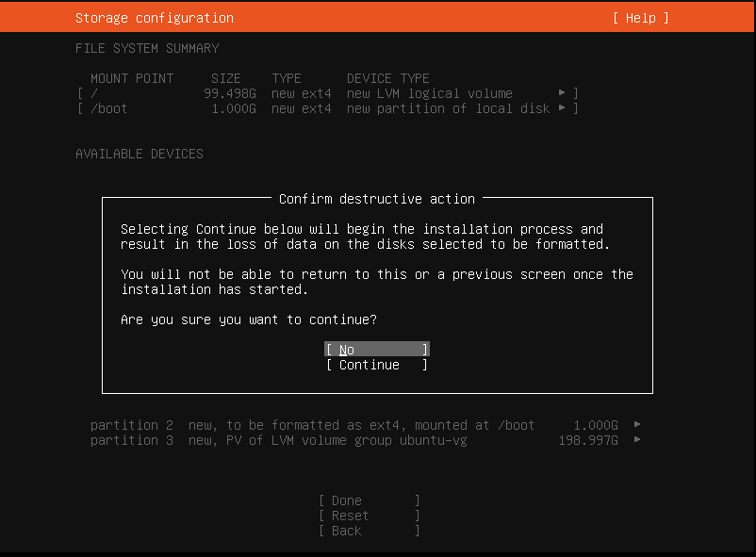Click 'Are you sure you want to continue?'
756x557 pixels.
(249, 319)
